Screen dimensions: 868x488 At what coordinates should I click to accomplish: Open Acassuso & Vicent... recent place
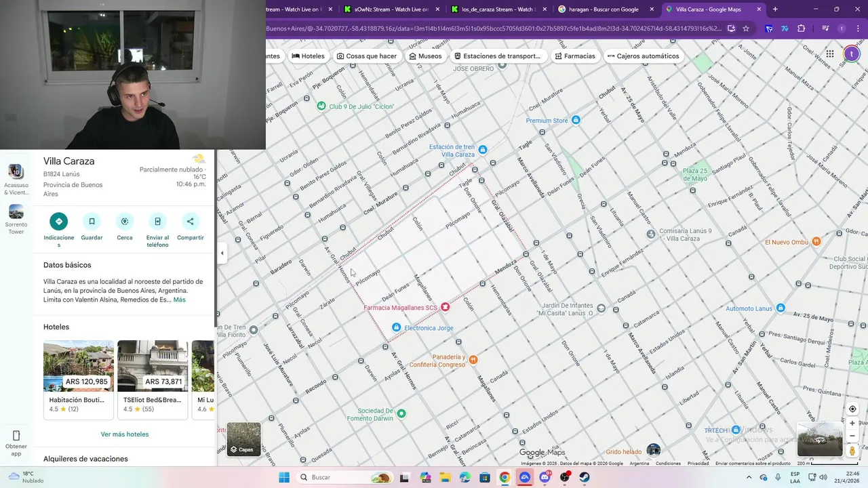pos(16,180)
